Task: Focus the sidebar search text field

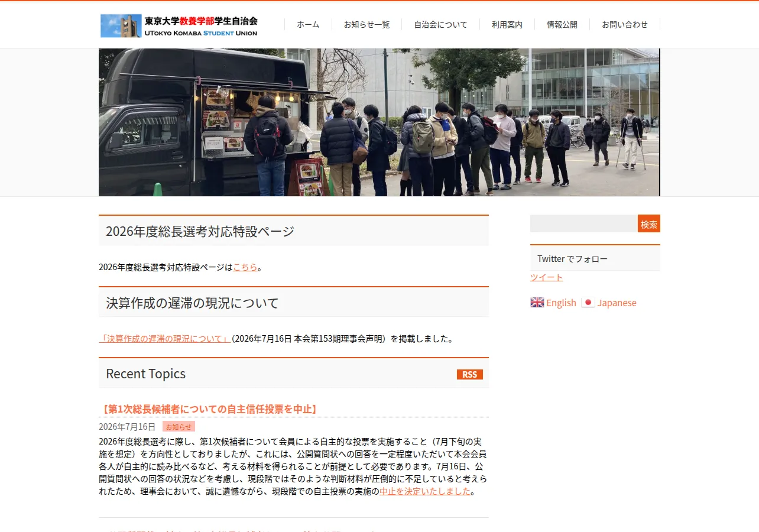Action: [x=584, y=224]
